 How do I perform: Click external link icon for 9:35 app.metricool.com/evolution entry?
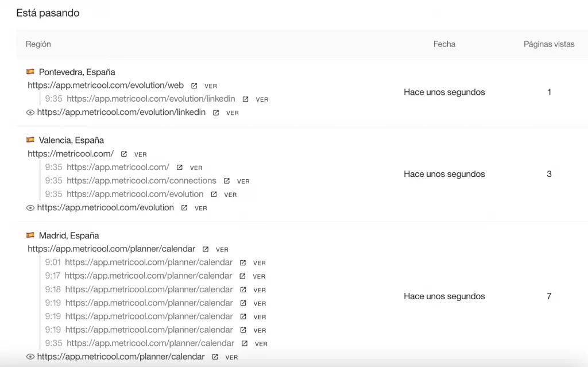[x=214, y=195]
